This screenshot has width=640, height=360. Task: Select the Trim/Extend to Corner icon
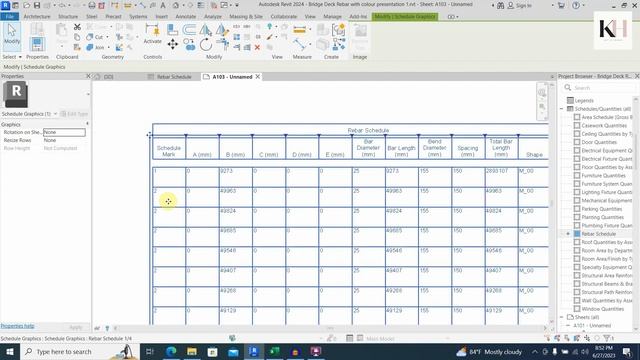pyautogui.click(x=222, y=44)
